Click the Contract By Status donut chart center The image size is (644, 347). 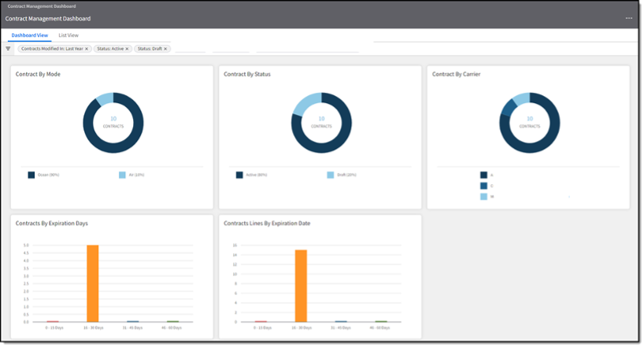pyautogui.click(x=321, y=122)
